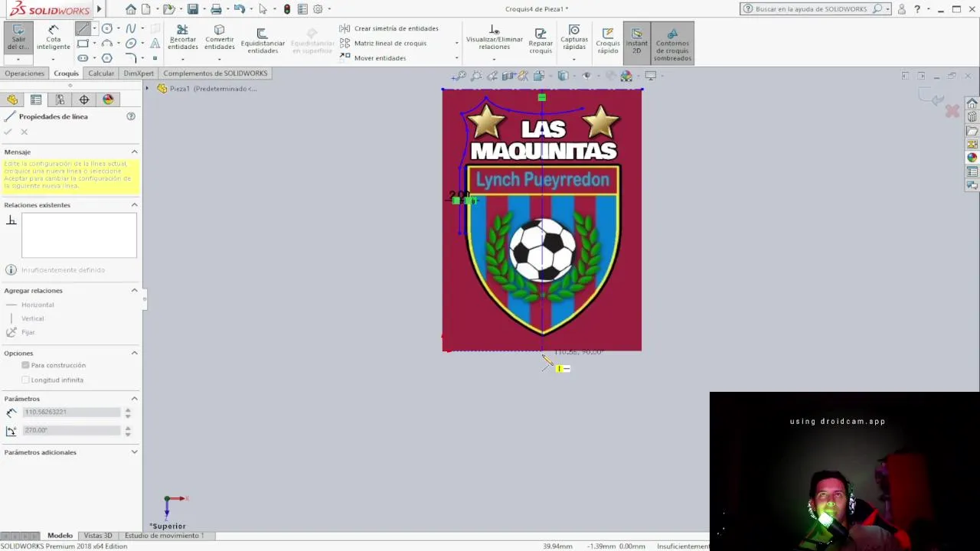Click the Undo arrow icon

(239, 9)
